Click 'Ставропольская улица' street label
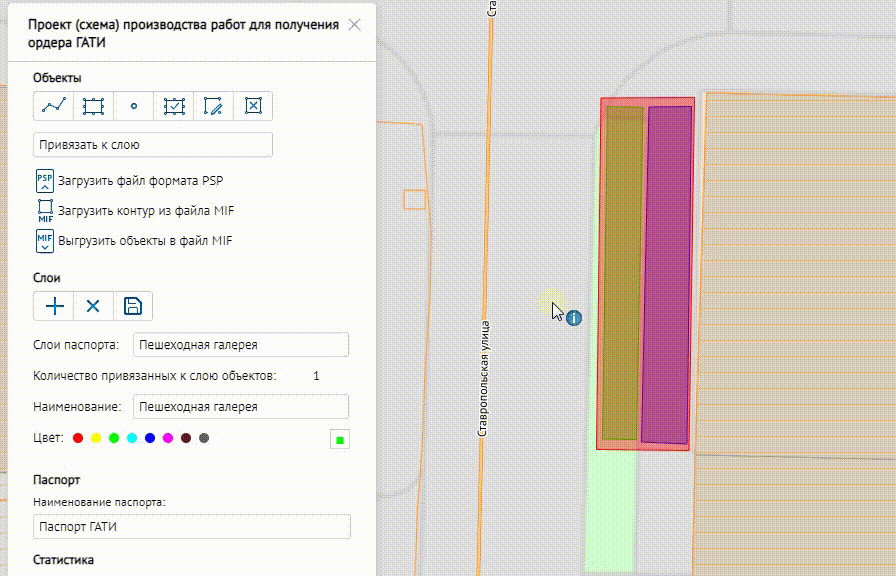The height and width of the screenshot is (576, 896). pyautogui.click(x=483, y=378)
